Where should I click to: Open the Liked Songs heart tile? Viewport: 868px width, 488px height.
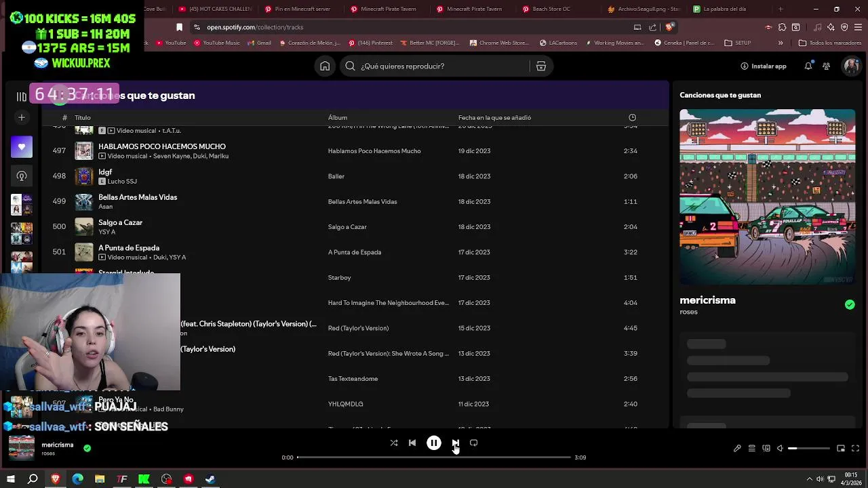point(22,146)
